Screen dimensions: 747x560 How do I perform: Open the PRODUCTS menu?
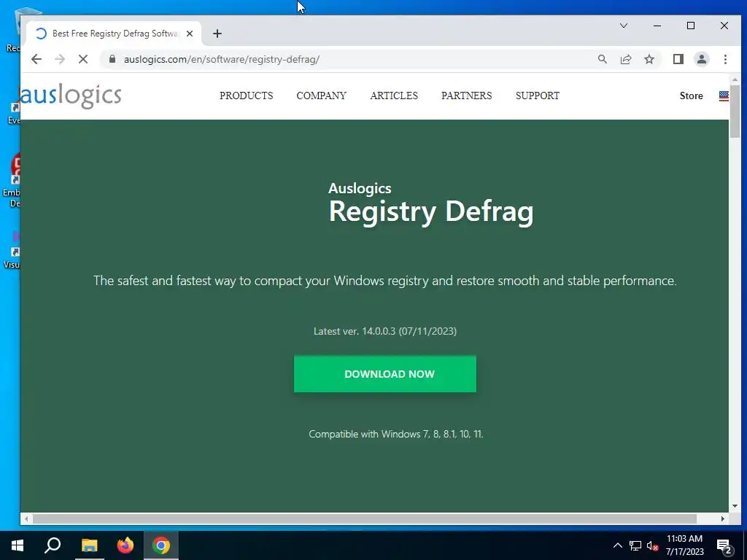(247, 96)
